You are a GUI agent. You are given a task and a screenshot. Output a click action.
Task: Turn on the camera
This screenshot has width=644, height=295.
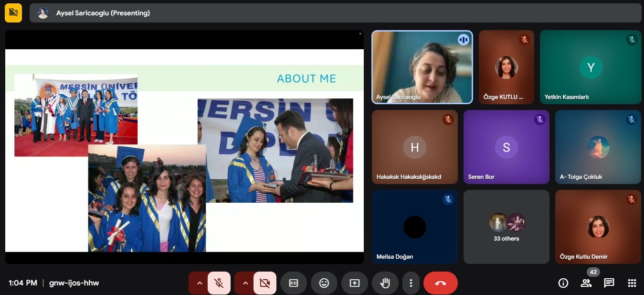(265, 283)
